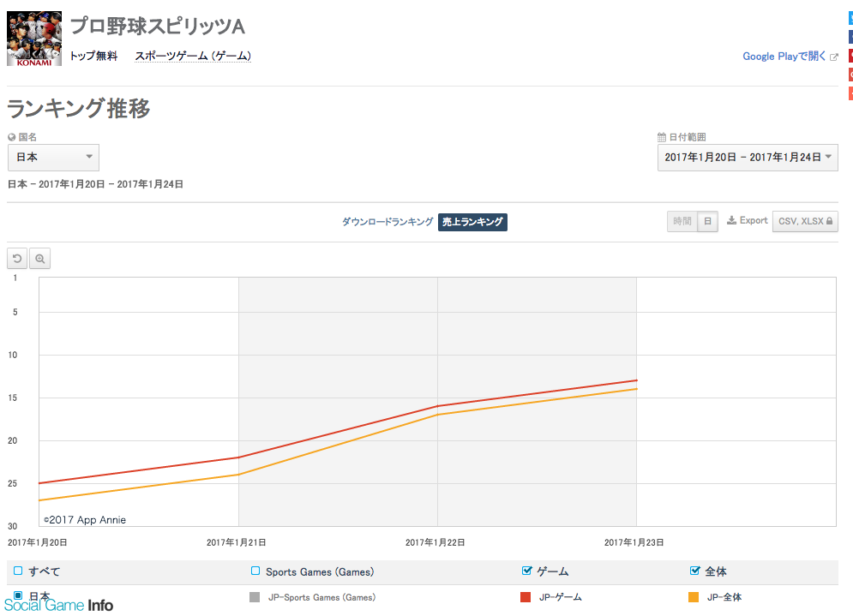This screenshot has height=616, width=853.
Task: Click the 2017年1月23日 axis label
Action: (634, 542)
